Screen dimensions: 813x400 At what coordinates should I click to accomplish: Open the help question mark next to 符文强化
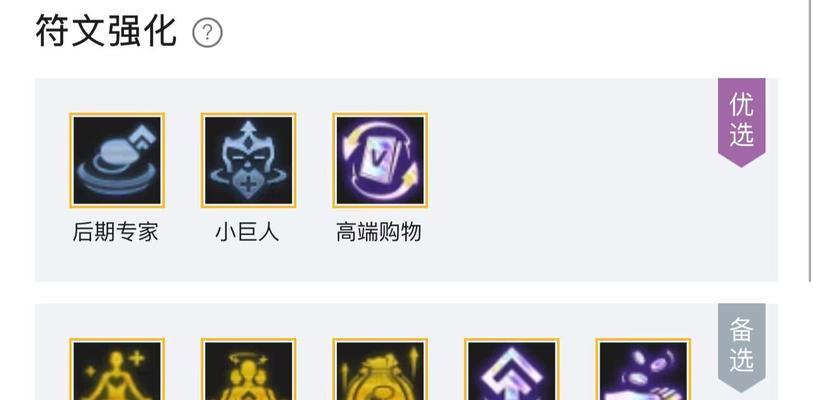(x=207, y=33)
